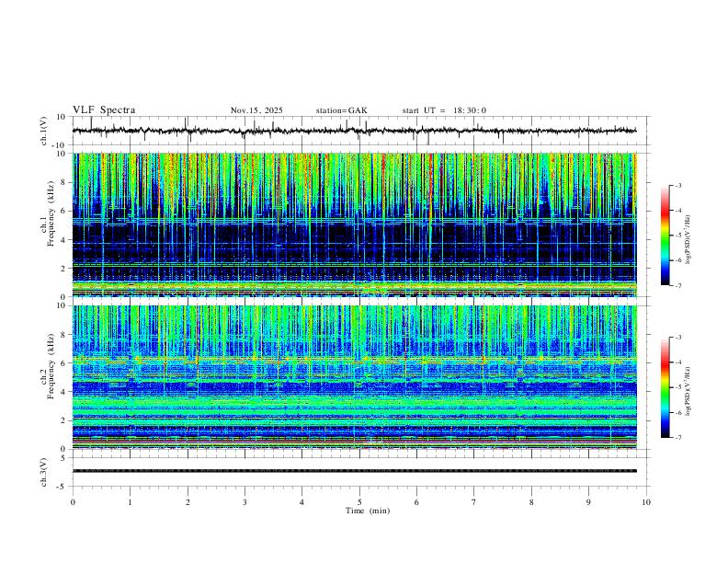
Task: Select the "start UT = 18:30:0" text
Action: click(444, 110)
